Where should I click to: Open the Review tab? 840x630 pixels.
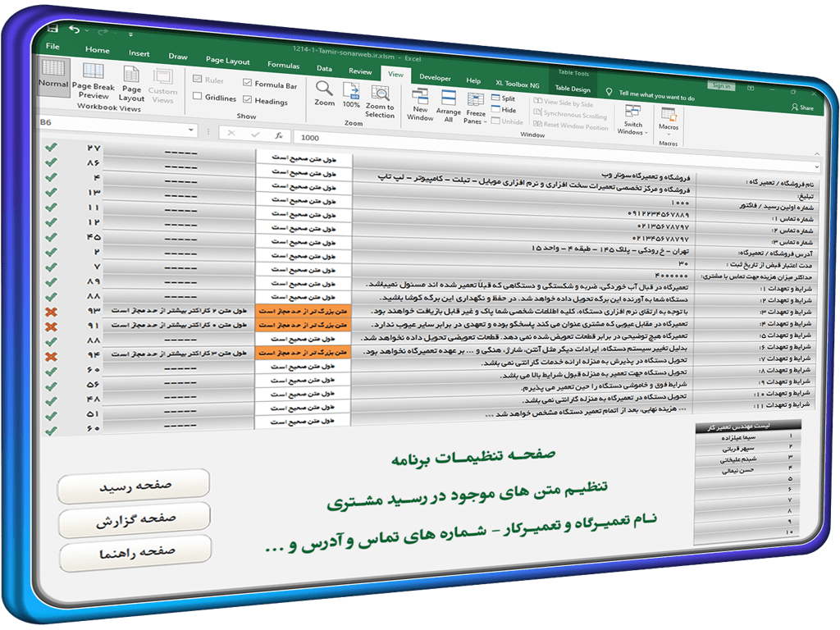(360, 71)
